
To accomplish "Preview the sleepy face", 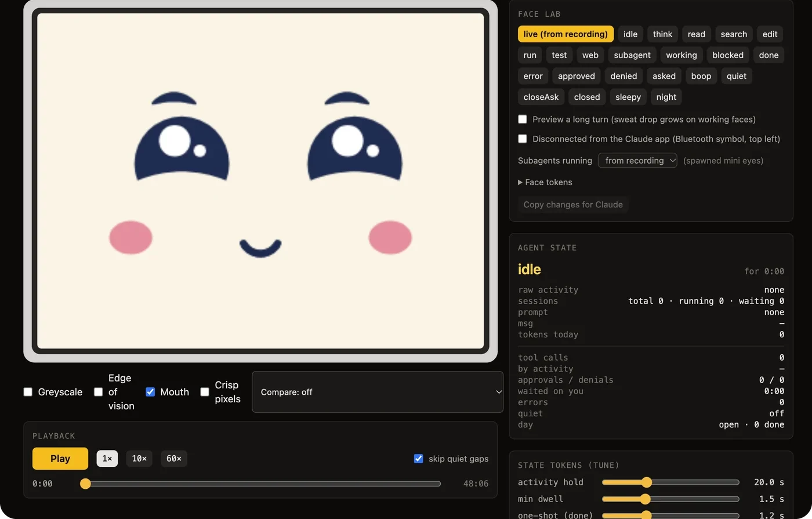I will click(628, 97).
